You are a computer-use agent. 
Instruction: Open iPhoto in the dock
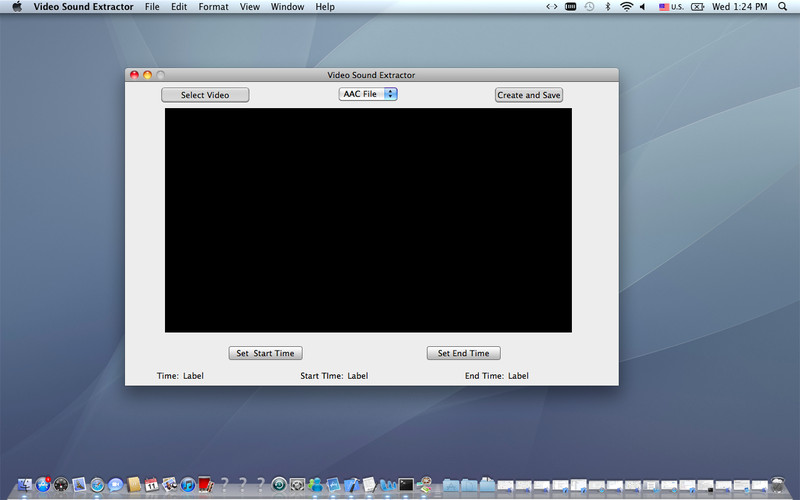coord(169,484)
